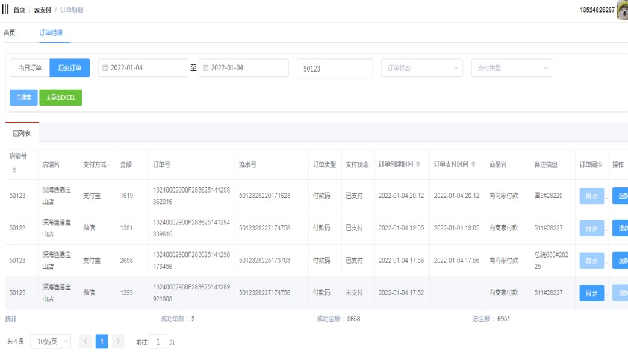Expand the 支付类型 dropdown
This screenshot has height=364, width=628.
512,68
